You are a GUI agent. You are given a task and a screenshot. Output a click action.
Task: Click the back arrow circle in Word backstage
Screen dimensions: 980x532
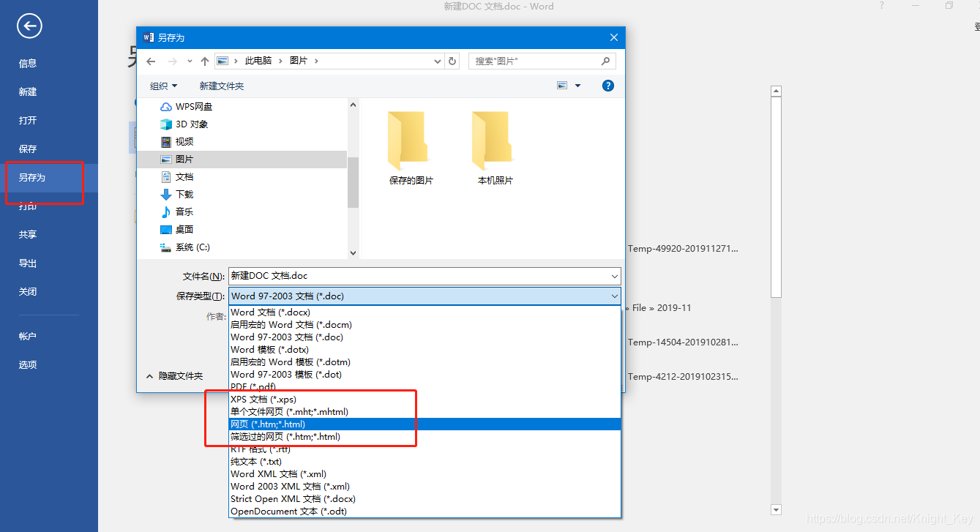coord(29,27)
